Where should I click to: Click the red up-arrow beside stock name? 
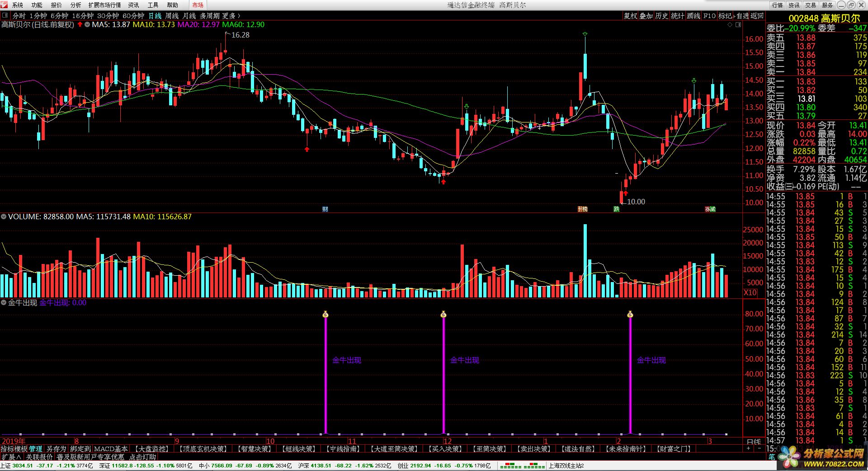click(x=80, y=24)
